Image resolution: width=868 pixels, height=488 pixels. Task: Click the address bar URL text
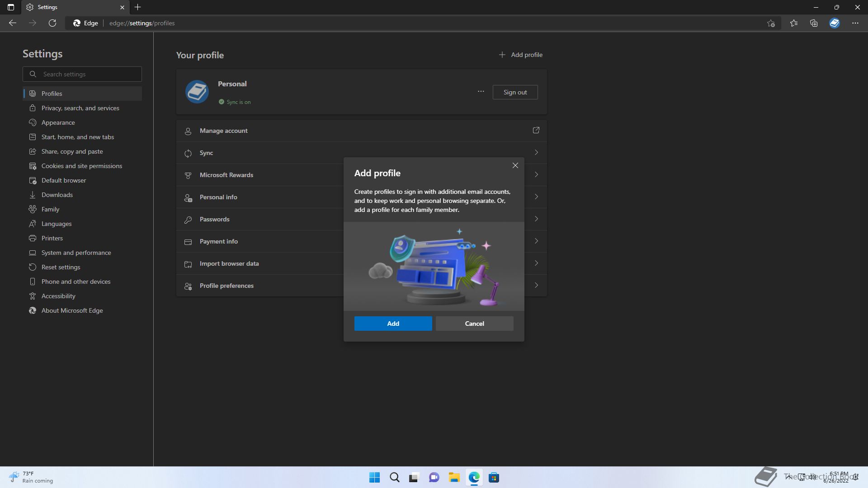pyautogui.click(x=142, y=23)
